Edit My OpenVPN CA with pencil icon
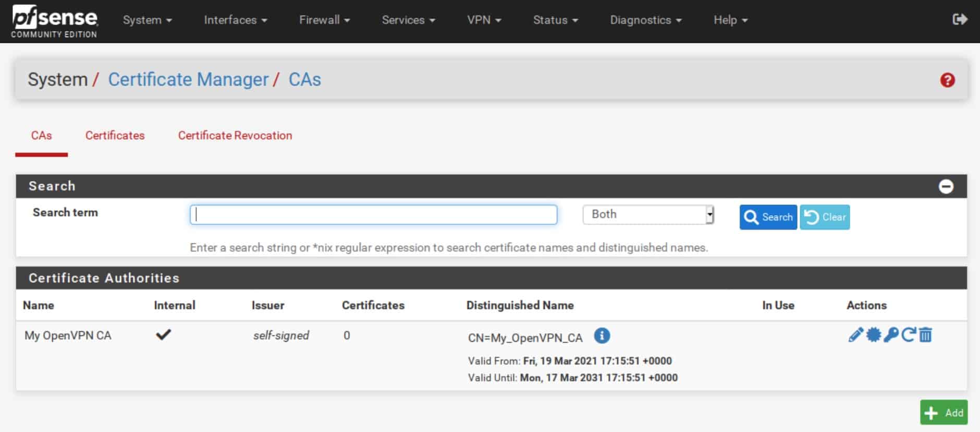The height and width of the screenshot is (432, 980). (x=855, y=334)
